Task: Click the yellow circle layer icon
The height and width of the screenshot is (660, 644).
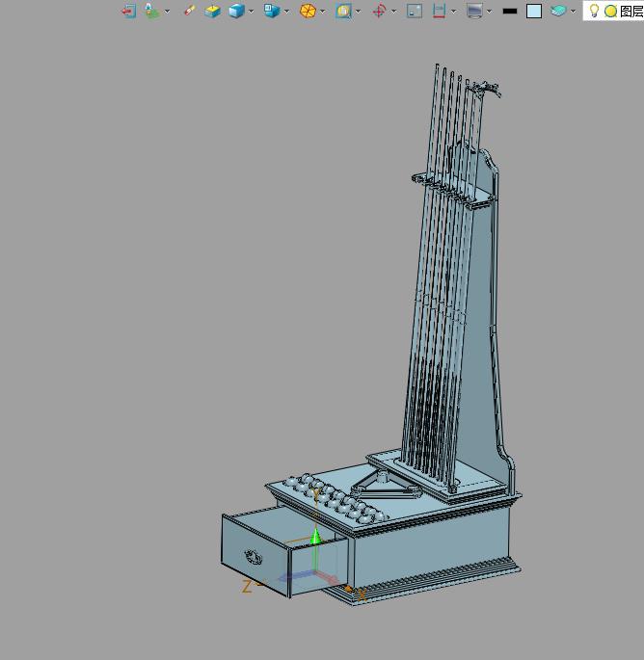Action: click(x=610, y=11)
